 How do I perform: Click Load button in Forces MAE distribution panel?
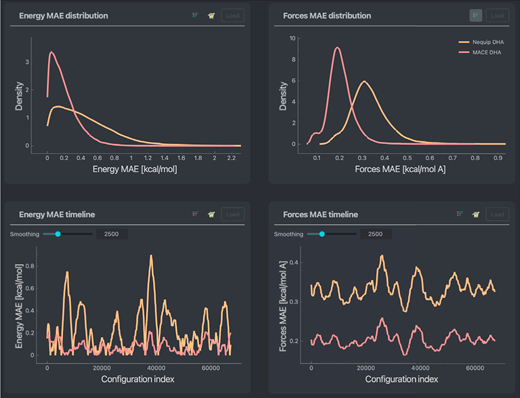pos(497,16)
